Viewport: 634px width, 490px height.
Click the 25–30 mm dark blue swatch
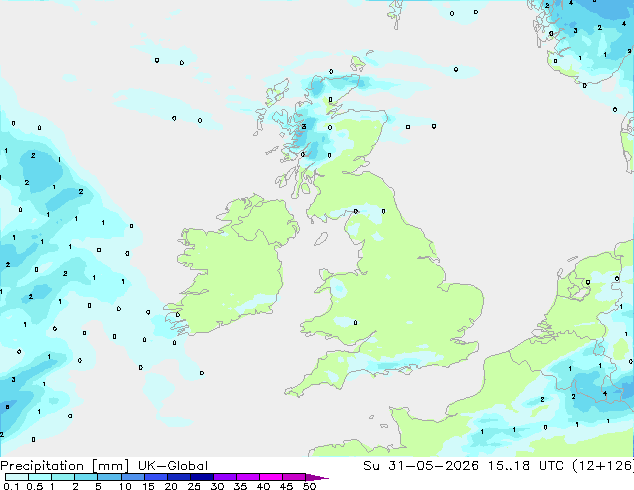pyautogui.click(x=201, y=477)
